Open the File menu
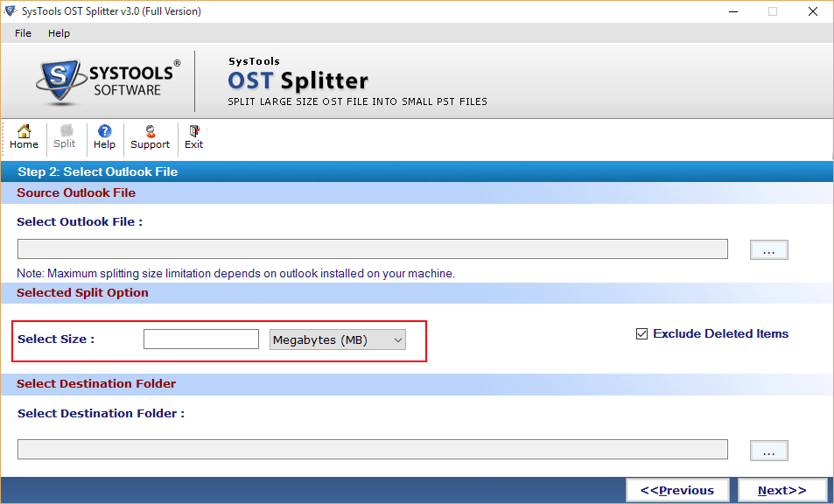The image size is (834, 504). click(23, 33)
